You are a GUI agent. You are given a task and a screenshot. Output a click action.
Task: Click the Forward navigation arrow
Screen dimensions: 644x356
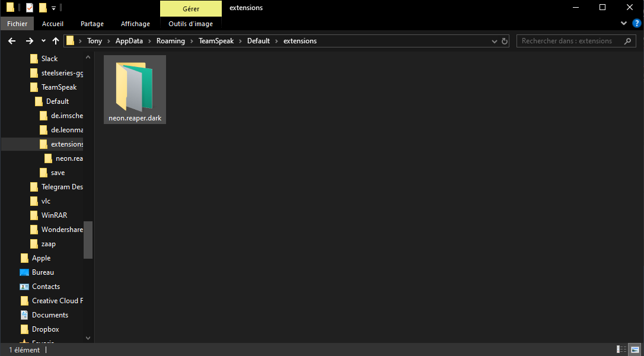(x=29, y=41)
